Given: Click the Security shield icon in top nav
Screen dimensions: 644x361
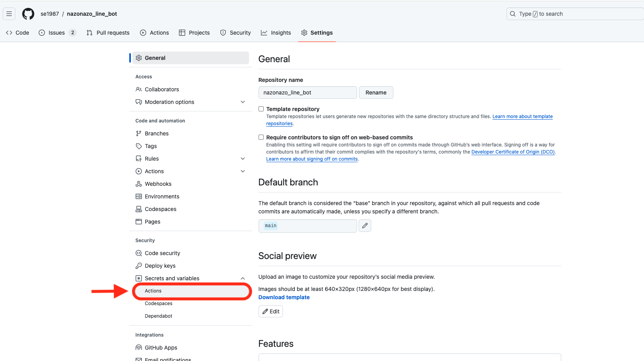Looking at the screenshot, I should click(x=223, y=33).
